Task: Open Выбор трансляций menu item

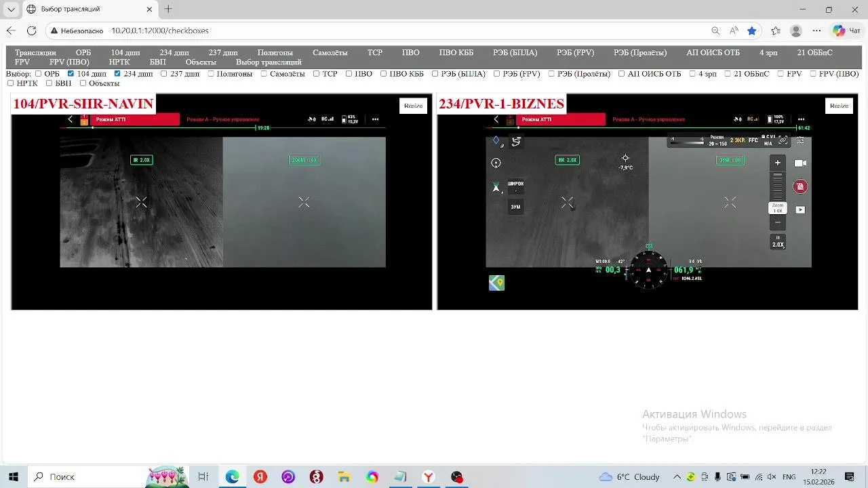Action: coord(269,62)
